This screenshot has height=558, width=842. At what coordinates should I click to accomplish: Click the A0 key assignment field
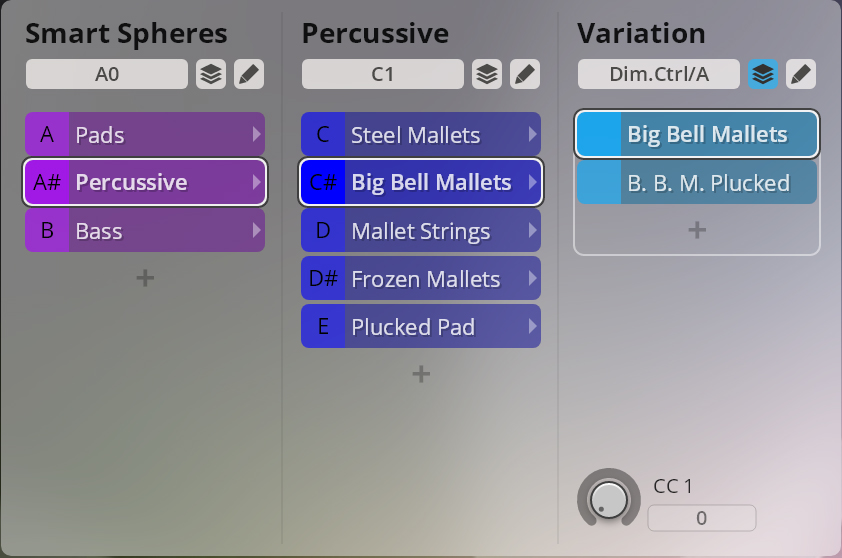tap(107, 74)
